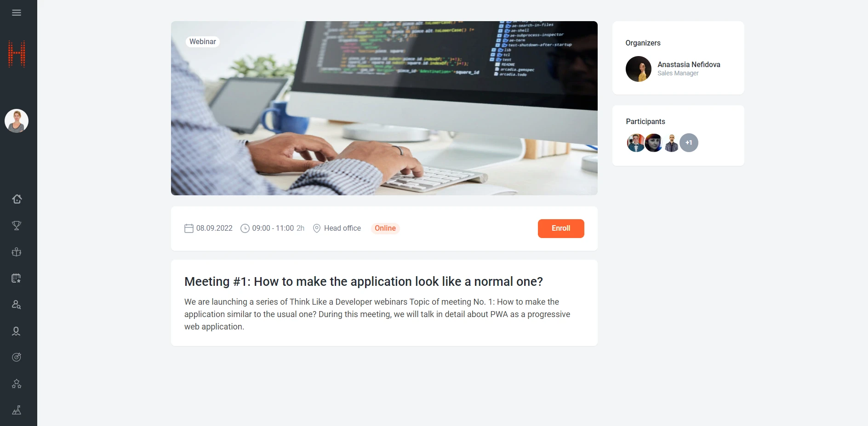Open the user profile avatar in sidebar
This screenshot has width=868, height=426.
point(17,121)
